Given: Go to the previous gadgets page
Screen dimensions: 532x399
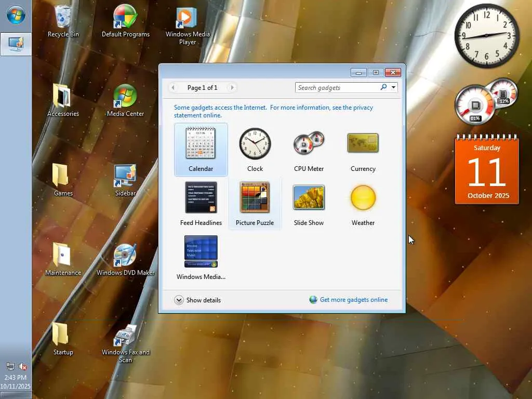Looking at the screenshot, I should pos(173,87).
